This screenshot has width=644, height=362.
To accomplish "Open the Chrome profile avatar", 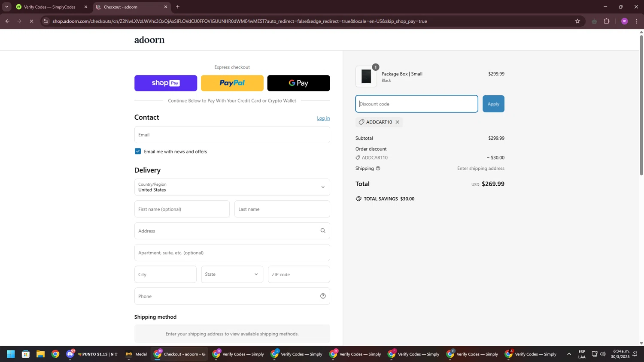I will 625,21.
